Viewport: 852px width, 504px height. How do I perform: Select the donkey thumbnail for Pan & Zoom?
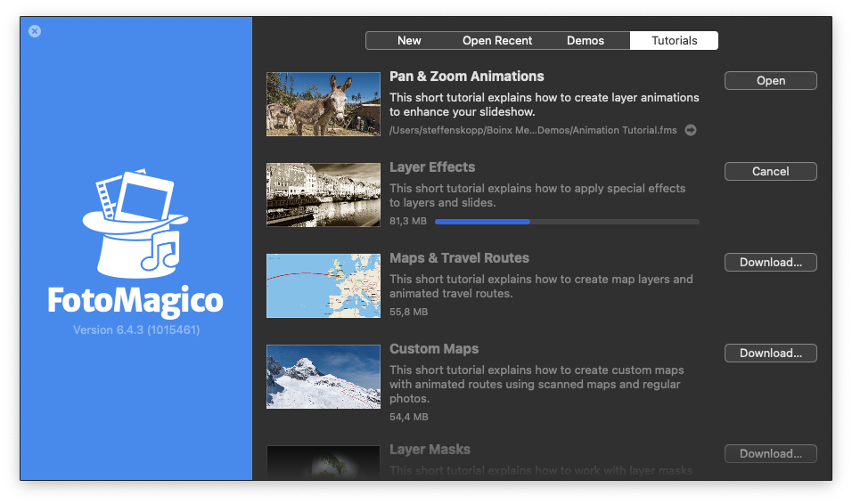point(324,104)
